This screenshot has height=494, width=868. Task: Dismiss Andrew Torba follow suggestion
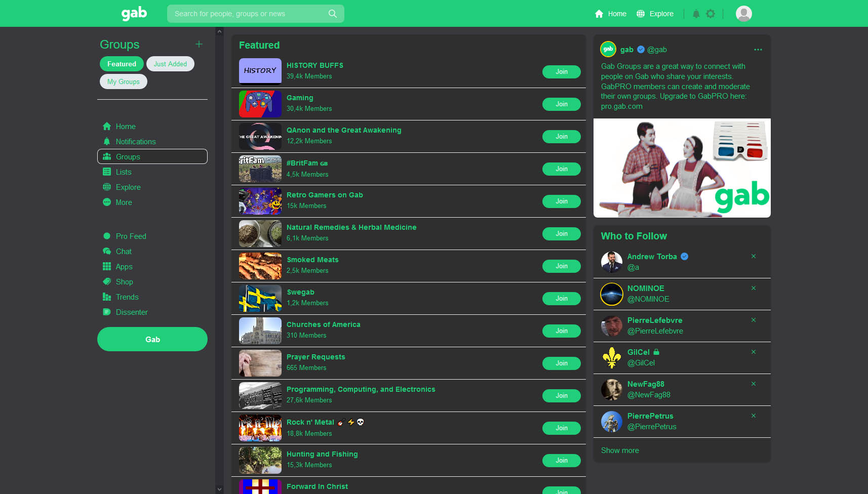(754, 256)
